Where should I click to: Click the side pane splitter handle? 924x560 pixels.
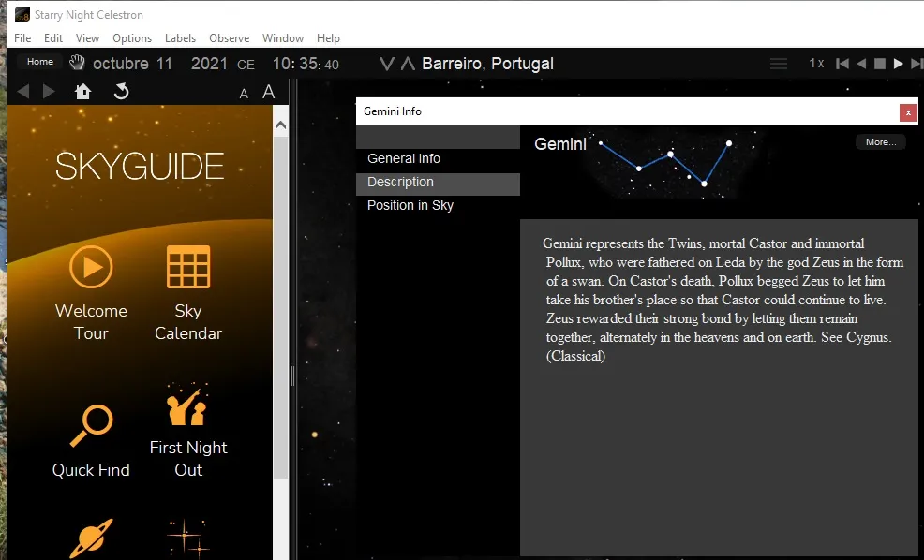292,376
